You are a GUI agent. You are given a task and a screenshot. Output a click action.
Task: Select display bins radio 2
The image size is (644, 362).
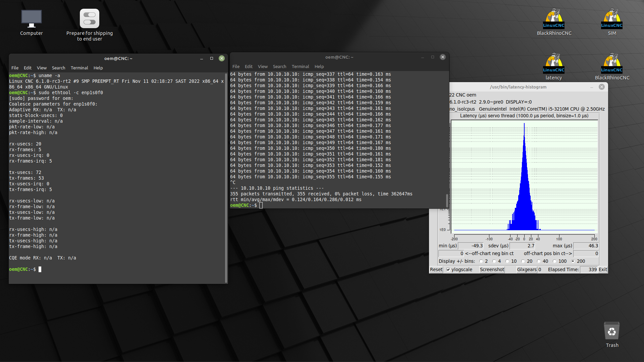click(x=481, y=261)
